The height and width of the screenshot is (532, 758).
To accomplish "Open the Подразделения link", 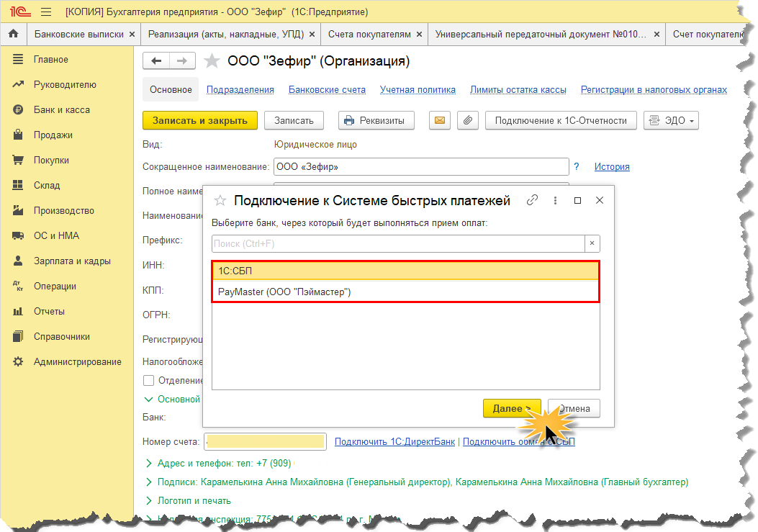I will click(x=240, y=89).
